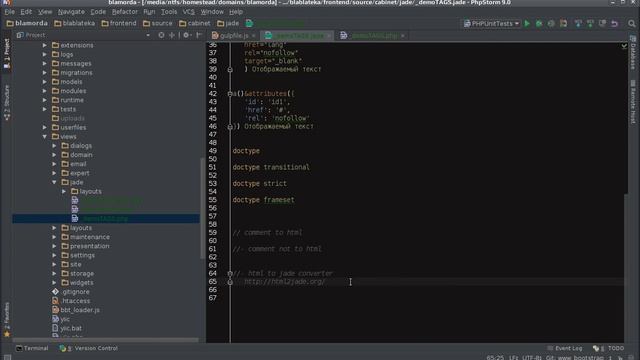
Task: Click Hide Project panel icon
Action: (199, 35)
